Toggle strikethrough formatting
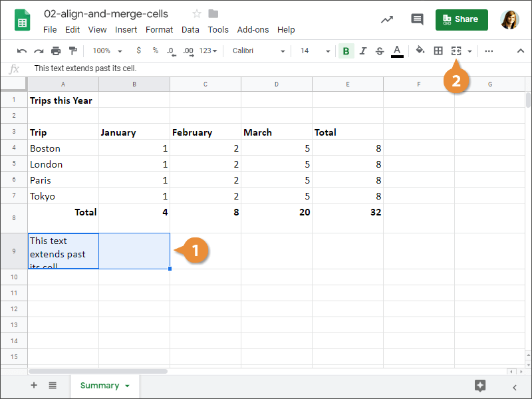The height and width of the screenshot is (399, 532). tap(379, 51)
